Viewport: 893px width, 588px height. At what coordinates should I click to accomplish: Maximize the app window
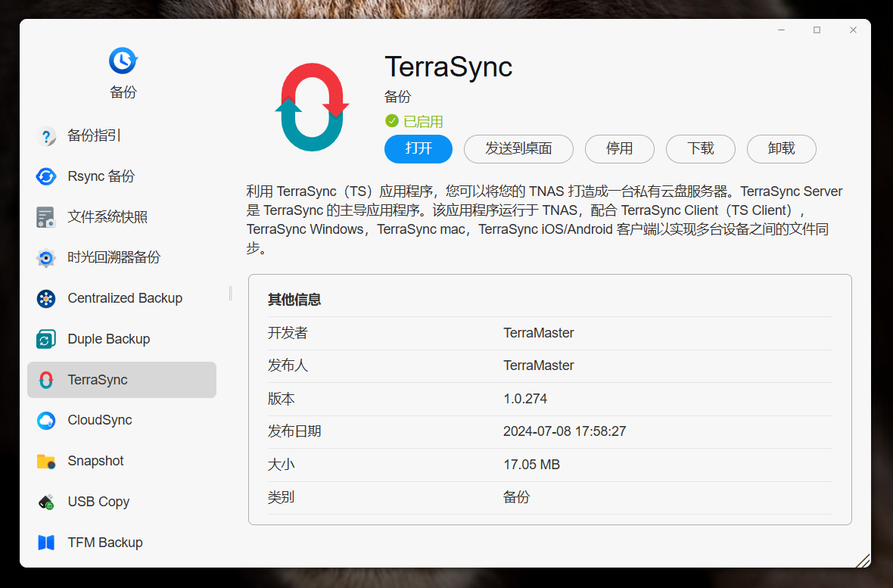(x=817, y=30)
